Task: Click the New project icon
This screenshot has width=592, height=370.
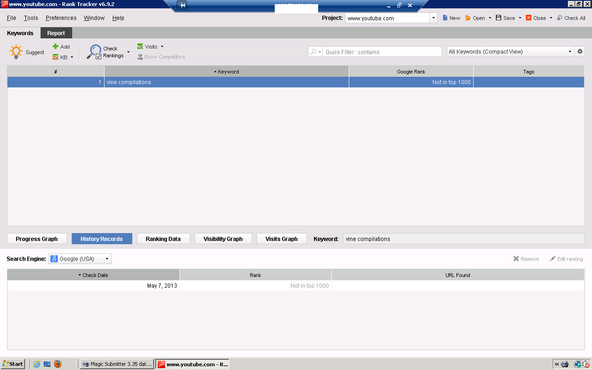Action: click(x=445, y=18)
